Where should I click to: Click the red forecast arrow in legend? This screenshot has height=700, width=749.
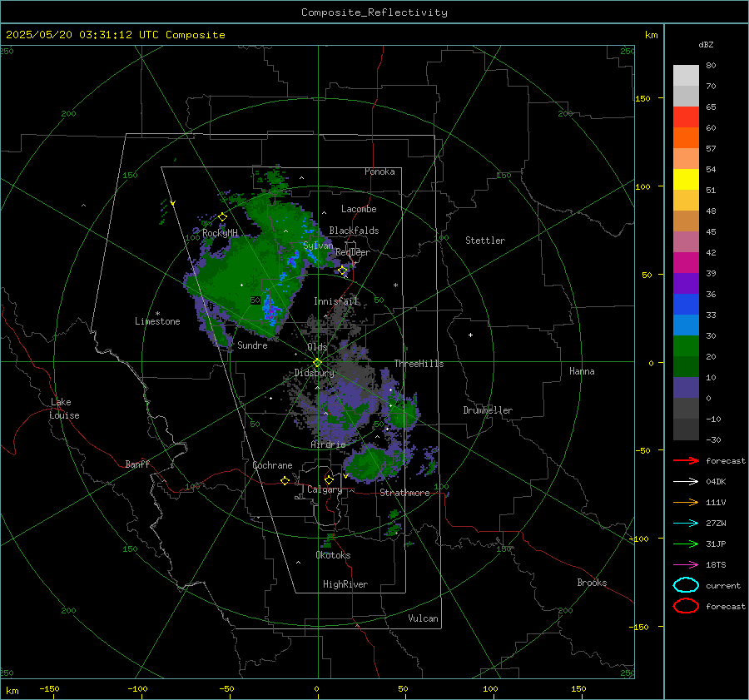(686, 460)
